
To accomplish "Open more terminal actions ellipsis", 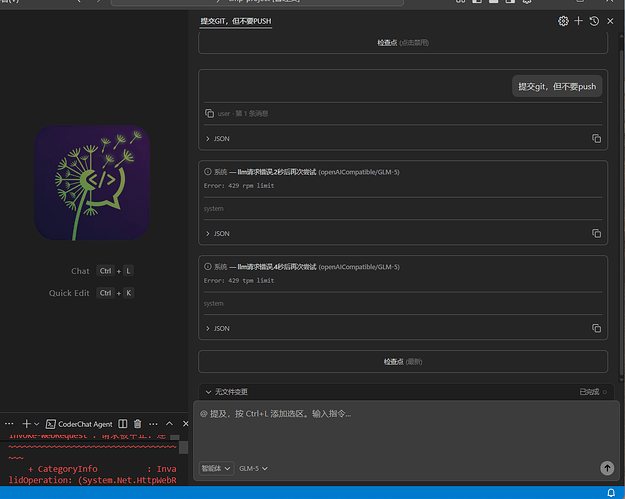I will click(153, 424).
